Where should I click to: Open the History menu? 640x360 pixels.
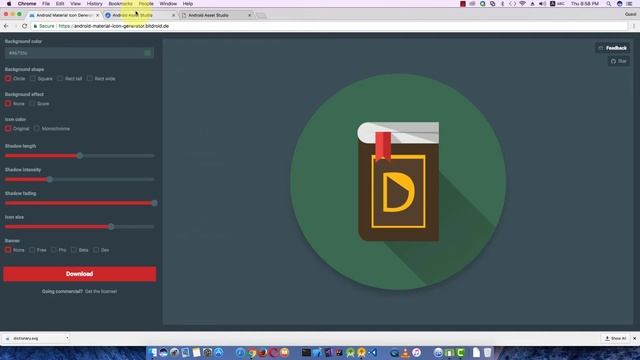tap(94, 4)
